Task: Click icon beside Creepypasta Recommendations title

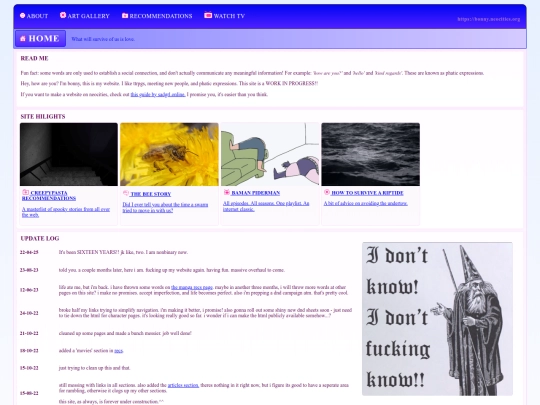Action: tap(25, 192)
